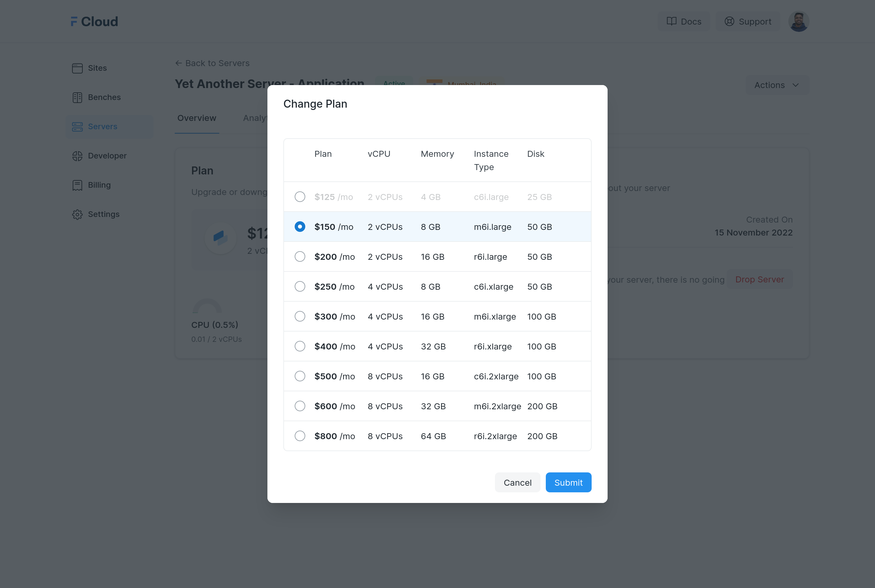
Task: Click the Drop Server button
Action: [x=759, y=279]
